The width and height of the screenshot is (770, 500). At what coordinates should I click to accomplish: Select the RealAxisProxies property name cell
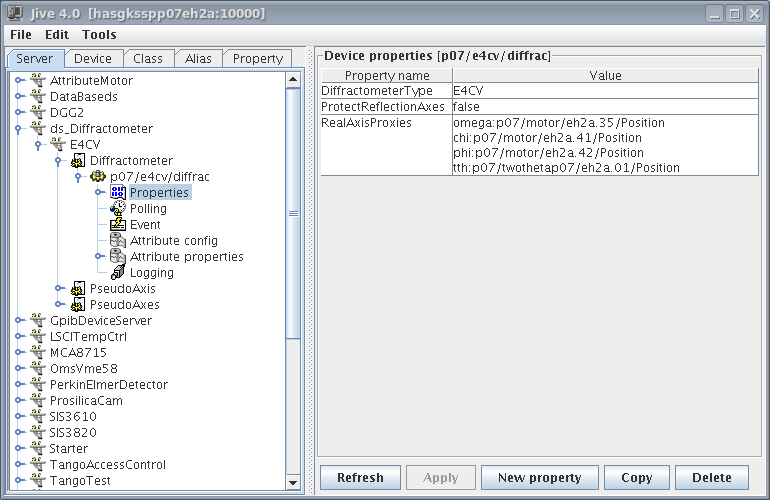[x=386, y=145]
